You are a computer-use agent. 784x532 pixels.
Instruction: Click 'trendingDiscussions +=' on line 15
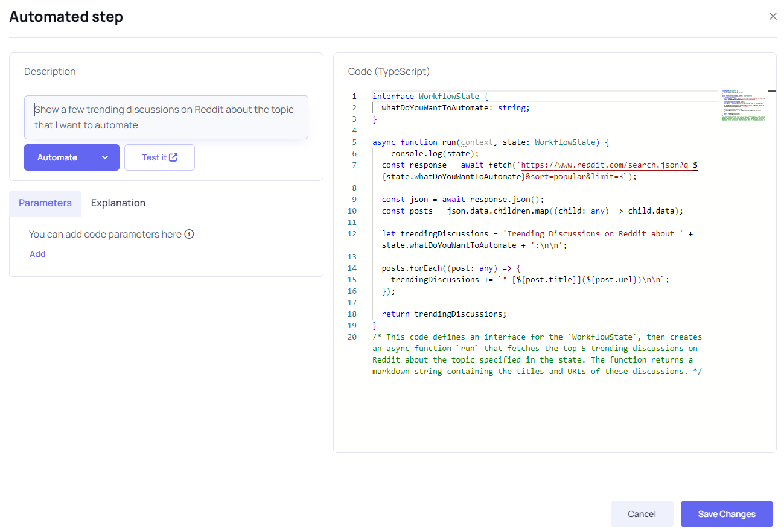click(x=442, y=280)
